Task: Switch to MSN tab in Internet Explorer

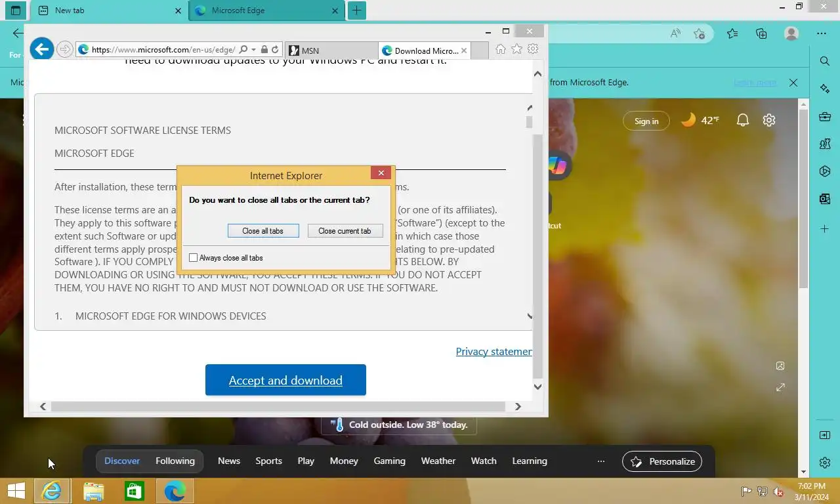Action: pos(332,51)
